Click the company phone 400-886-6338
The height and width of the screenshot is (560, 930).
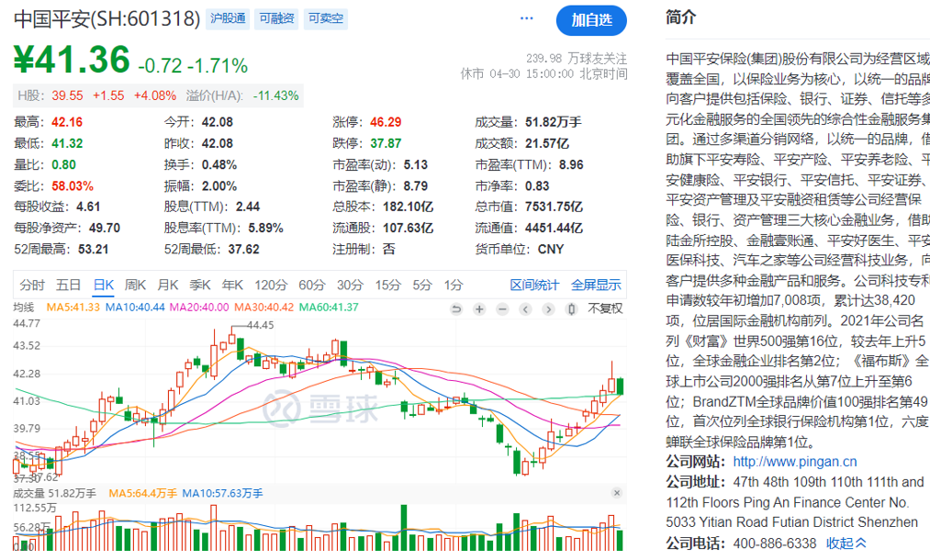[775, 543]
